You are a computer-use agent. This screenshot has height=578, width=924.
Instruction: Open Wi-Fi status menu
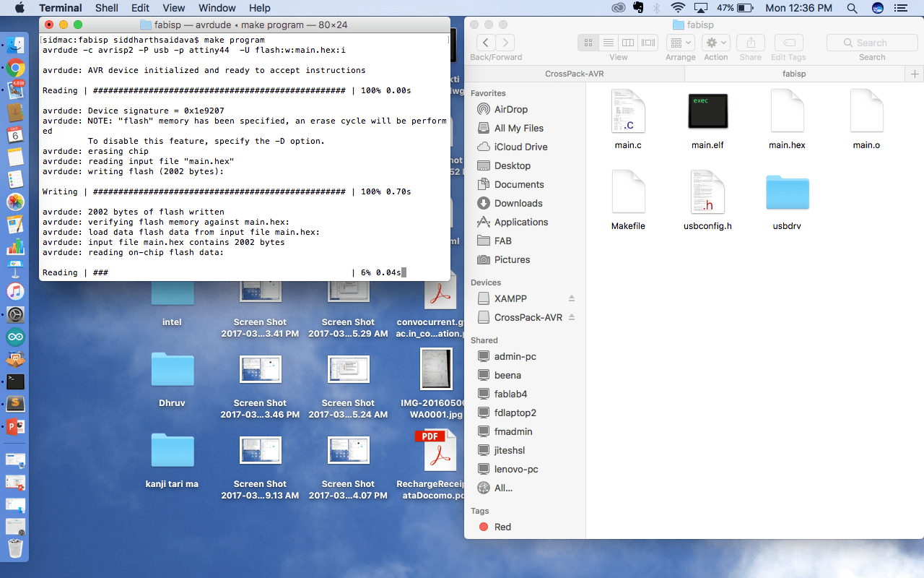point(677,8)
